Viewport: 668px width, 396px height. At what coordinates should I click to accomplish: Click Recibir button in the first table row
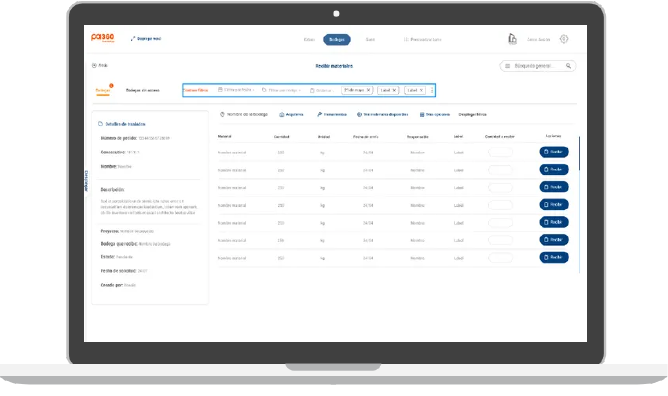point(554,152)
